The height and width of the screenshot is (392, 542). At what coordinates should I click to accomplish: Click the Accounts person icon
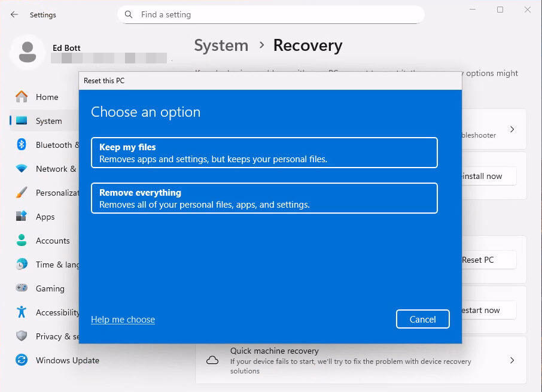[22, 241]
